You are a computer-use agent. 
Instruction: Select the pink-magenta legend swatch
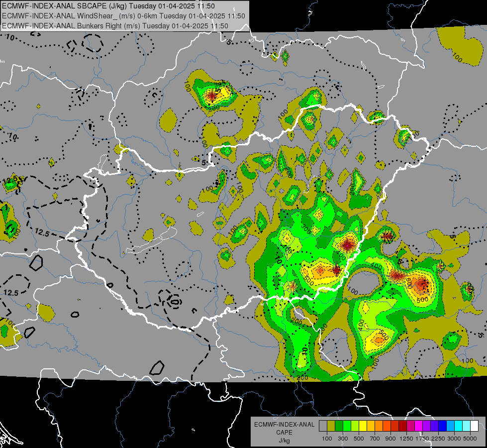[410, 426]
